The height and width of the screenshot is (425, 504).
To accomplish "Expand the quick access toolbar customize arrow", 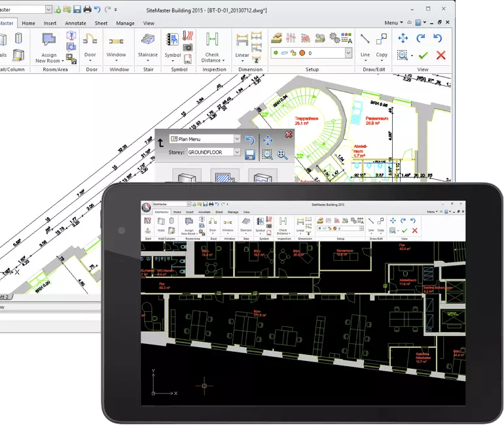I will (x=116, y=10).
